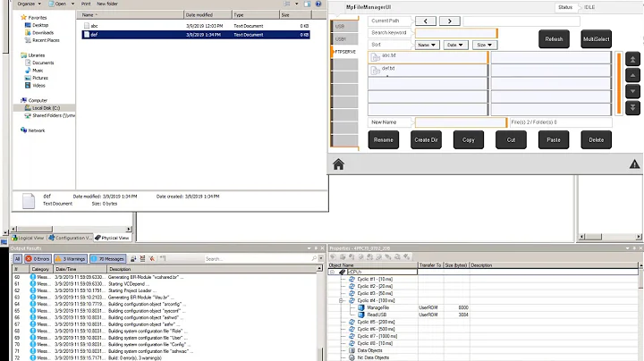Image resolution: width=644 pixels, height=361 pixels.
Task: Open the Sort by Date dropdown
Action: tap(455, 45)
